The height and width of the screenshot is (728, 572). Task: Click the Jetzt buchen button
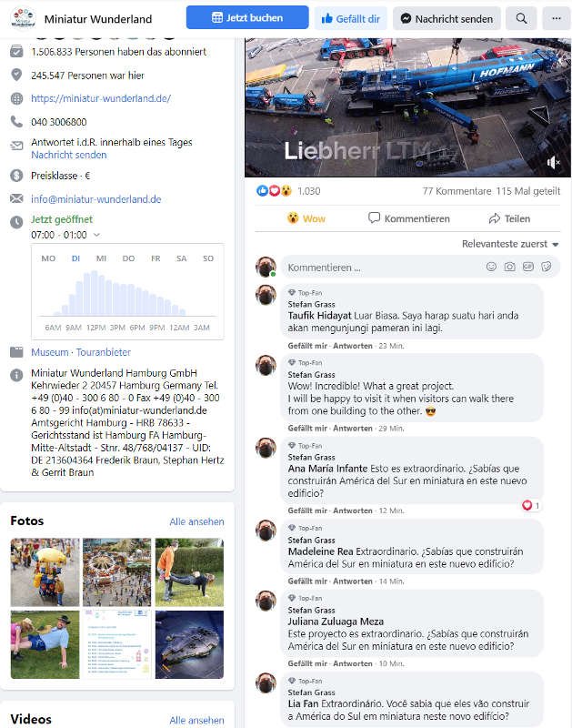click(x=247, y=17)
